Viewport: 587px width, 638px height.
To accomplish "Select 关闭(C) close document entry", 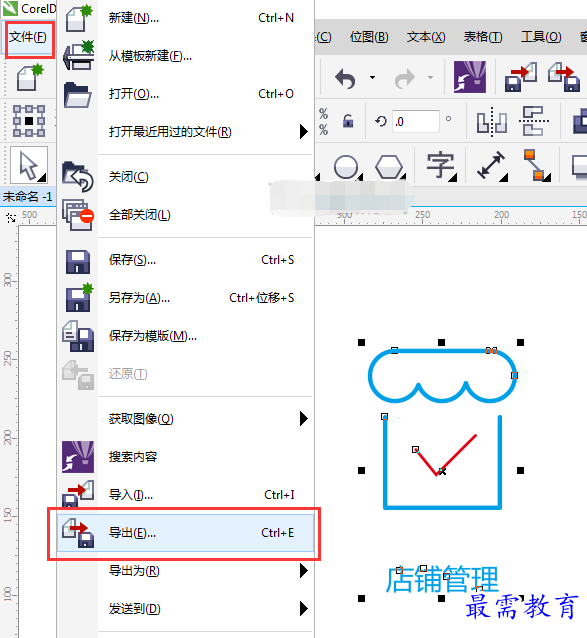I will (186, 177).
